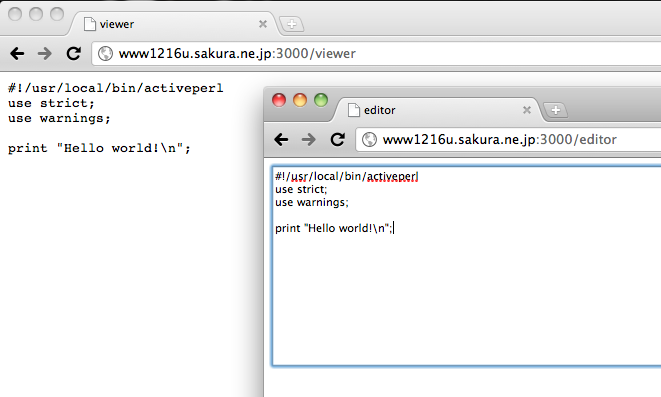Click the globe site icon in editor address bar
The image size is (661, 397).
pyautogui.click(x=369, y=139)
